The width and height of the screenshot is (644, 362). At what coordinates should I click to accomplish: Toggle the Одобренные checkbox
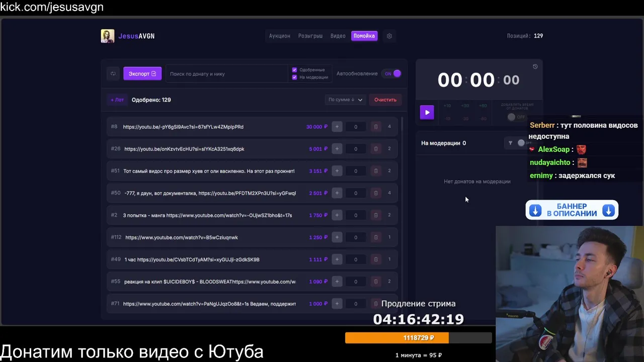(x=294, y=70)
